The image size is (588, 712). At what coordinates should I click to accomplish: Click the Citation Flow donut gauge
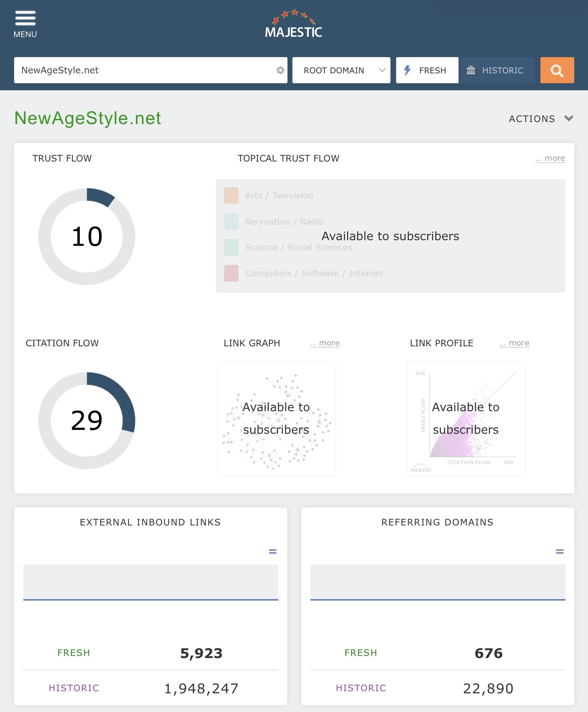(x=87, y=420)
